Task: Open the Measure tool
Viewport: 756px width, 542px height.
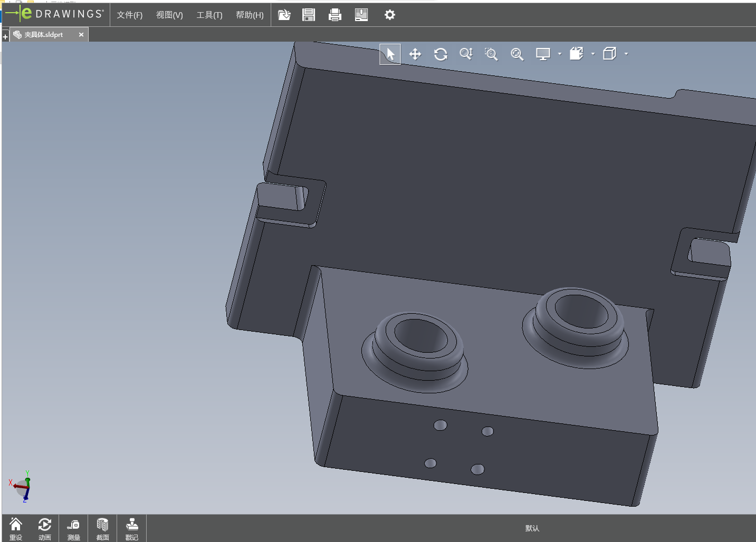Action: point(74,529)
